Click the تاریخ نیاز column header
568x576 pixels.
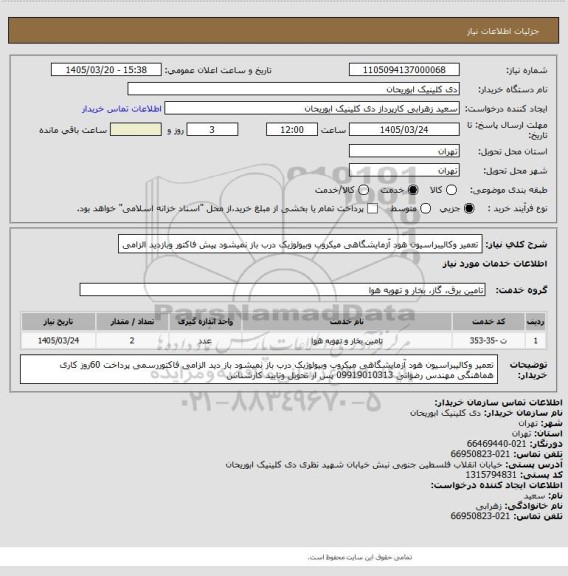[x=58, y=322]
